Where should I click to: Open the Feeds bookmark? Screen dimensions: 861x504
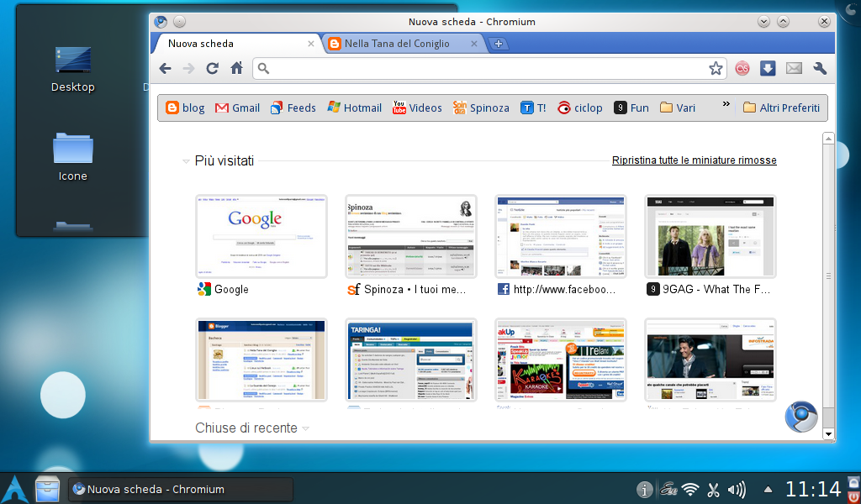(x=293, y=108)
